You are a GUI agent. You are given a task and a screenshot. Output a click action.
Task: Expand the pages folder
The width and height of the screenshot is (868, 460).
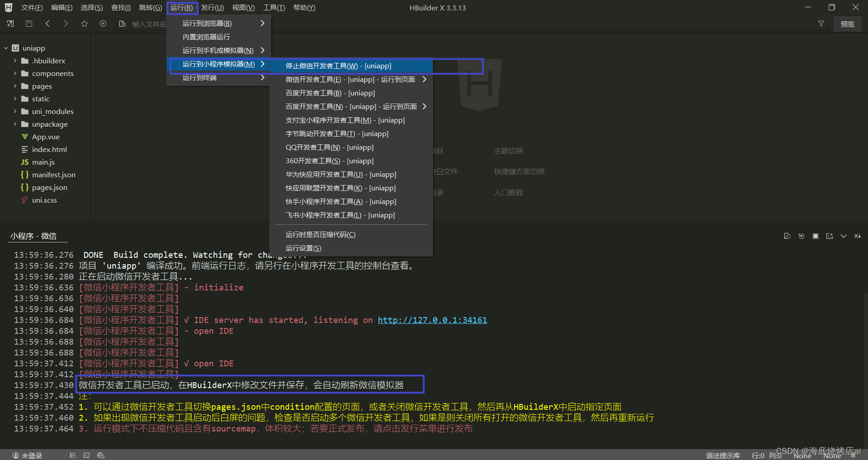[15, 86]
